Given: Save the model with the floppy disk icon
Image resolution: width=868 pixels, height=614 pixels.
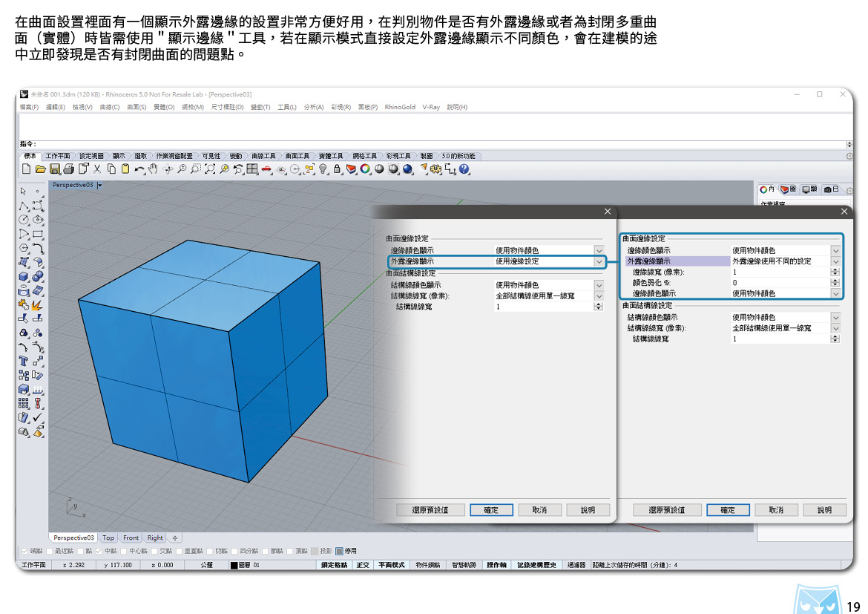Looking at the screenshot, I should click(x=55, y=169).
